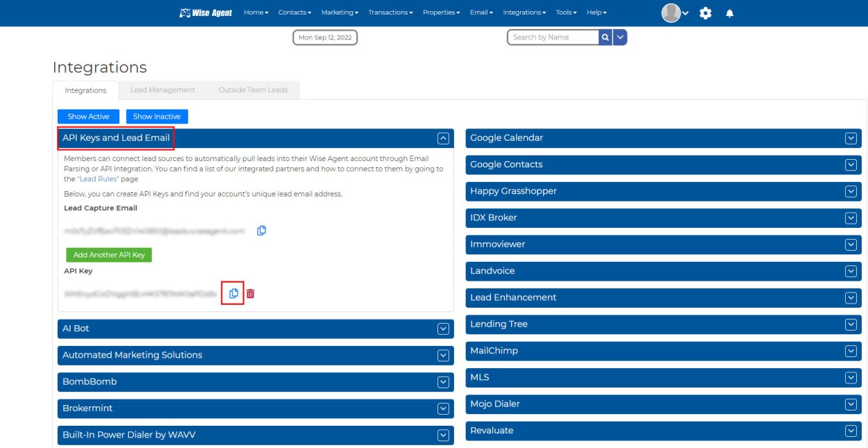The width and height of the screenshot is (868, 448).
Task: Open the settings gear icon
Action: (706, 13)
